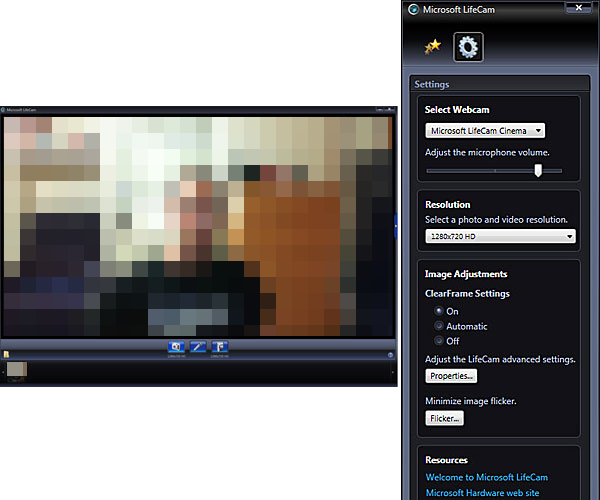The width and height of the screenshot is (600, 500).
Task: Open the Select Webcam dropdown
Action: (485, 131)
